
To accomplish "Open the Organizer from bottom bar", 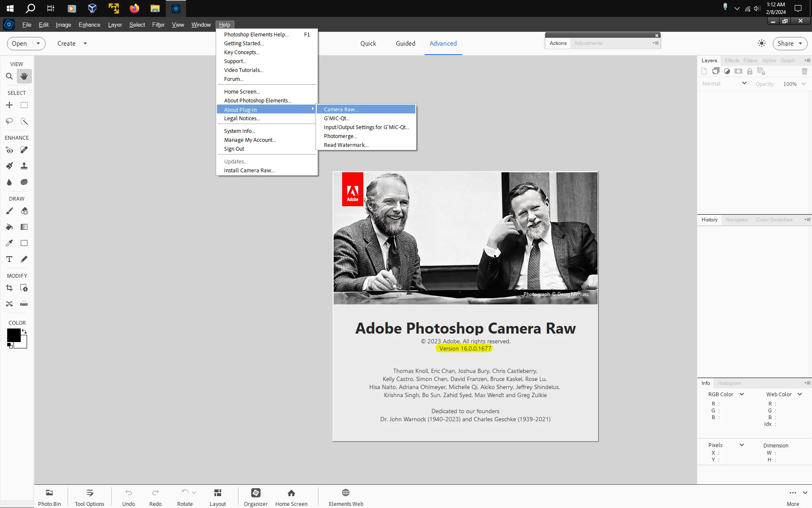I will coord(255,497).
